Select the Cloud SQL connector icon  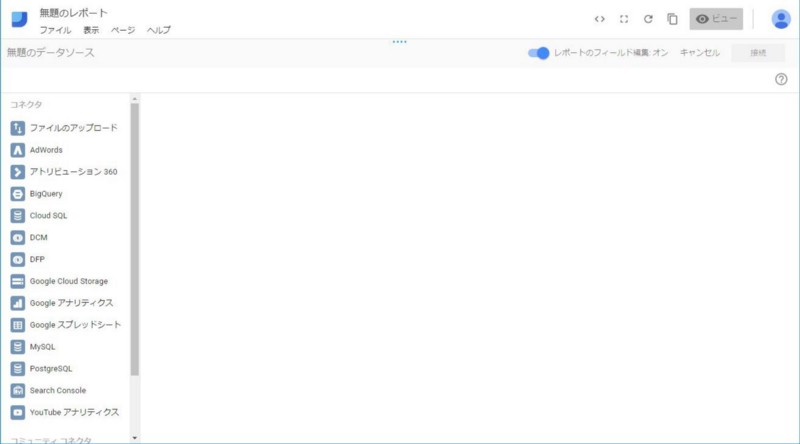pyautogui.click(x=17, y=215)
